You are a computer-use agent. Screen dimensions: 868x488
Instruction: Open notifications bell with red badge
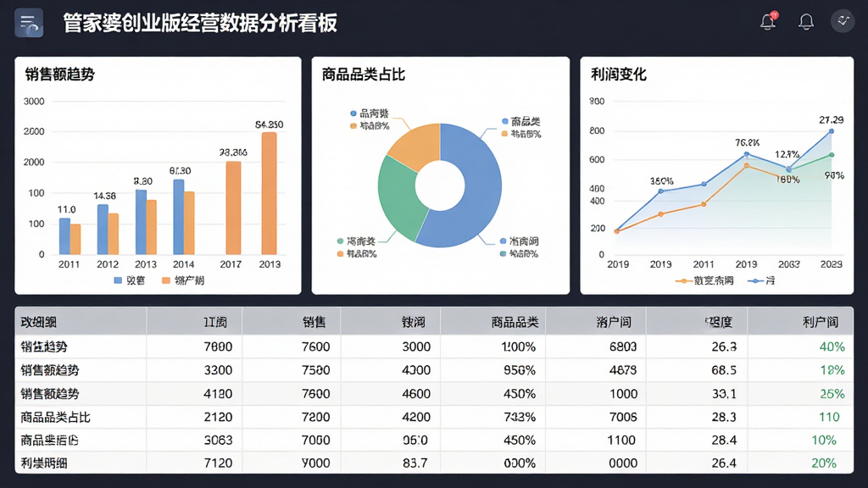(x=768, y=21)
